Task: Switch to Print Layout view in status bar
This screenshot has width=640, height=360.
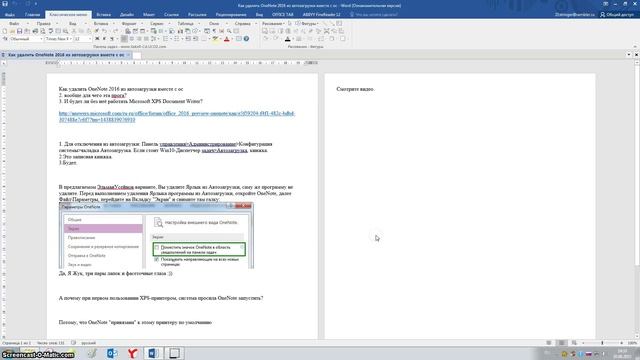Action: click(562, 343)
